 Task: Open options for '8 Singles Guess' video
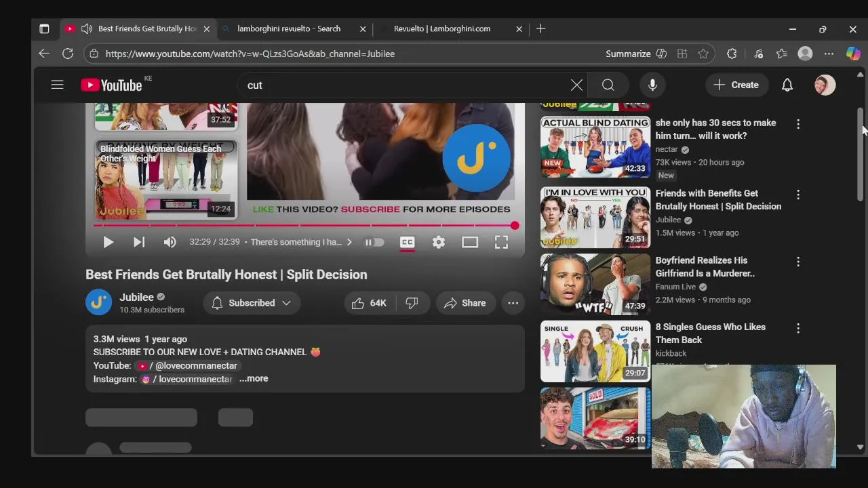(x=798, y=328)
